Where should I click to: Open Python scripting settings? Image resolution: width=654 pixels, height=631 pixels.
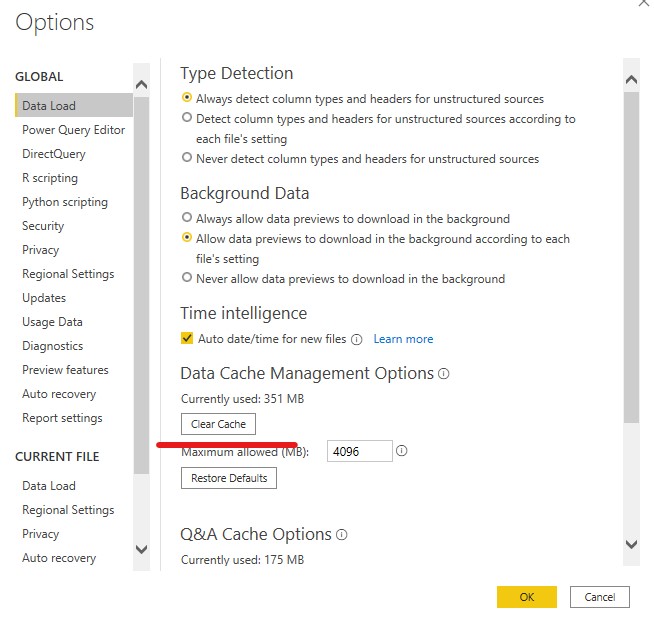[65, 202]
